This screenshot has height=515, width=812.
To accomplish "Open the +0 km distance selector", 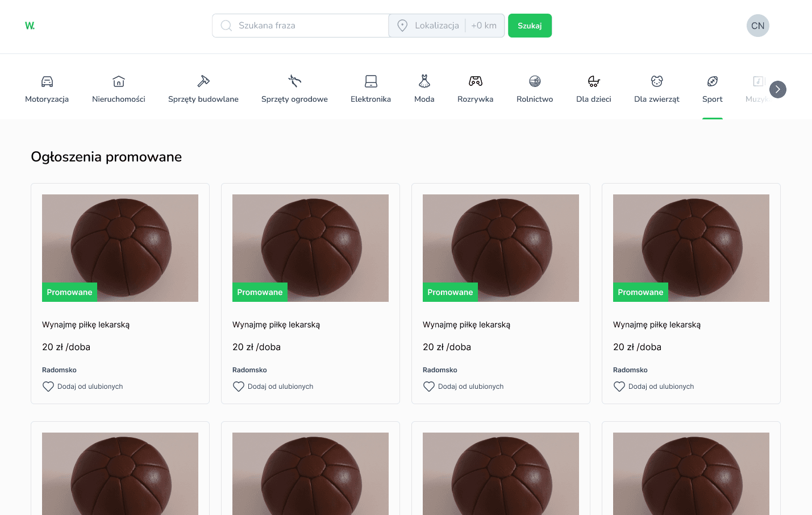I will point(484,26).
